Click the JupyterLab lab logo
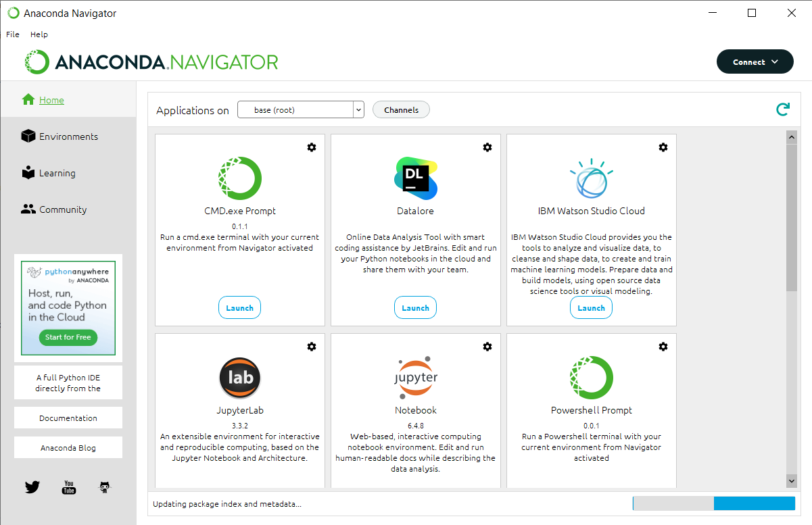The width and height of the screenshot is (812, 525). coord(240,378)
